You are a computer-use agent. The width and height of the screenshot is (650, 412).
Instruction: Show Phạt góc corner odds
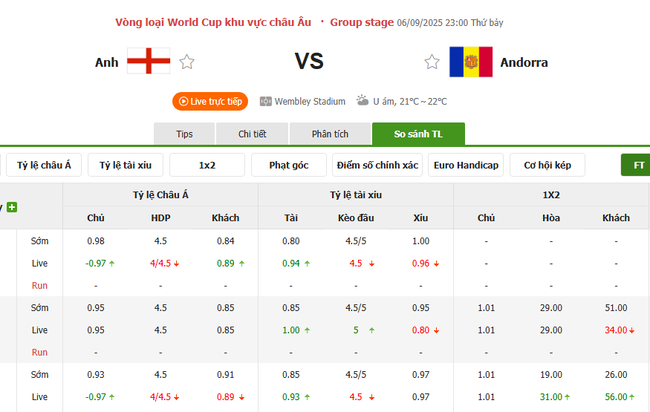coord(289,165)
